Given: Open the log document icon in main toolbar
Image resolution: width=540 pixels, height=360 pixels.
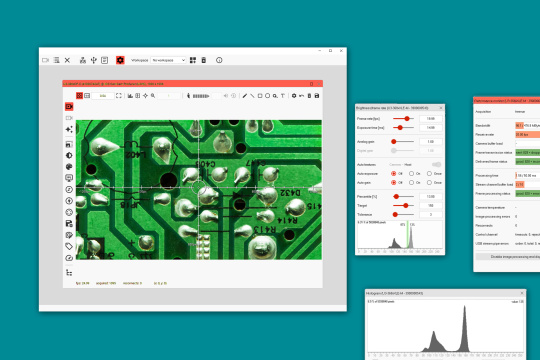Looking at the screenshot, I should click(104, 60).
